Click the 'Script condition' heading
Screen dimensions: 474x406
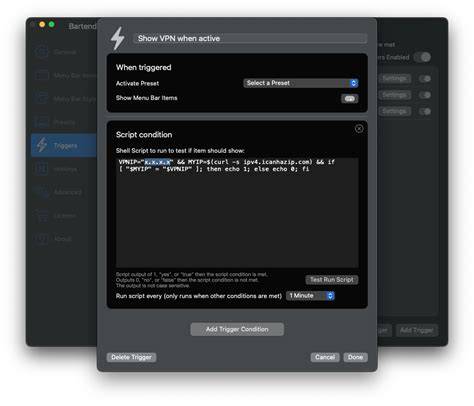144,135
